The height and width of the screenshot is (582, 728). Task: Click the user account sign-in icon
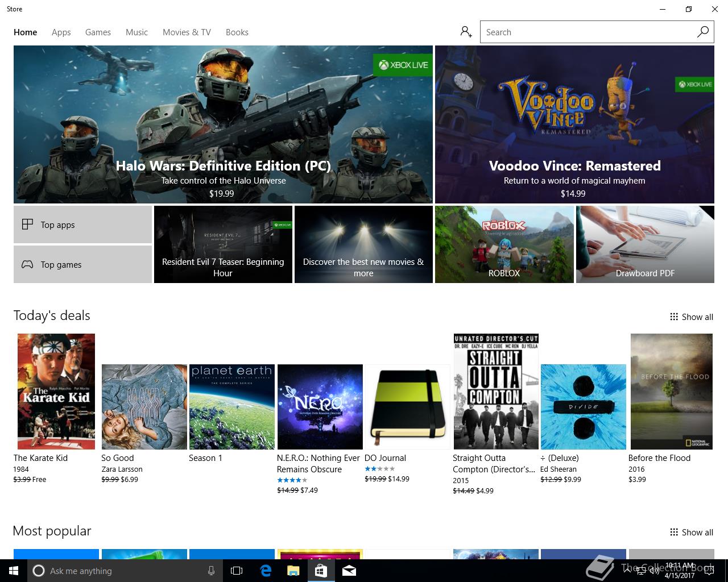(466, 32)
